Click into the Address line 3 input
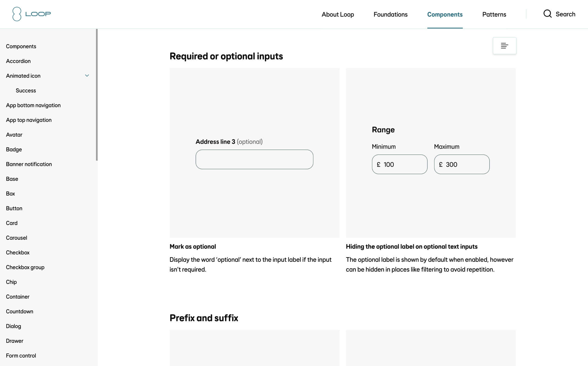This screenshot has height=366, width=588. 254,159
